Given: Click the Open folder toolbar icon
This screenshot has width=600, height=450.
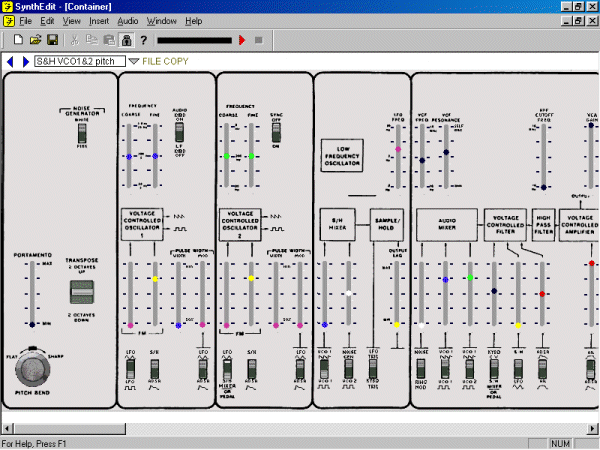Looking at the screenshot, I should (35, 40).
